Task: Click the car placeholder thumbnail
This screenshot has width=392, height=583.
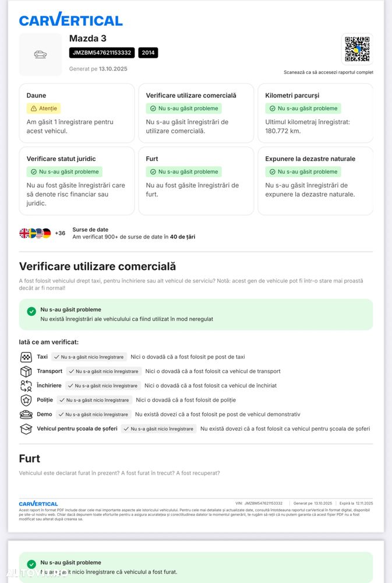Action: (x=40, y=54)
